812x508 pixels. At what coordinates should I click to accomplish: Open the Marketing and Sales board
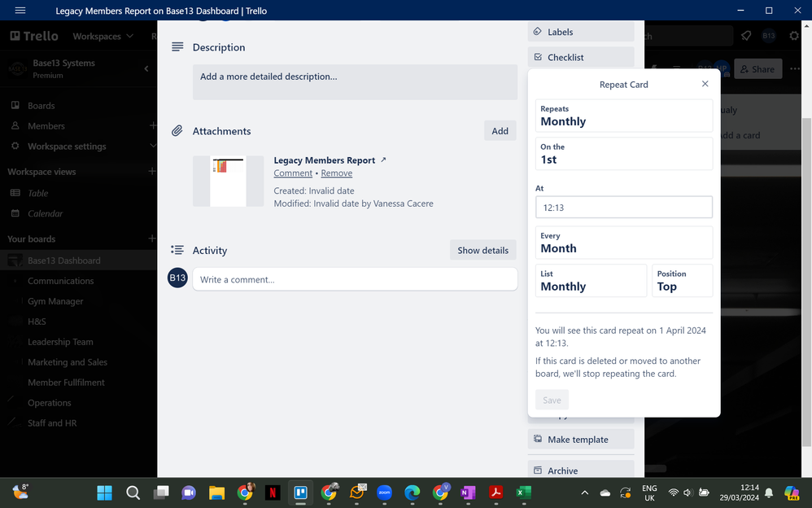68,362
